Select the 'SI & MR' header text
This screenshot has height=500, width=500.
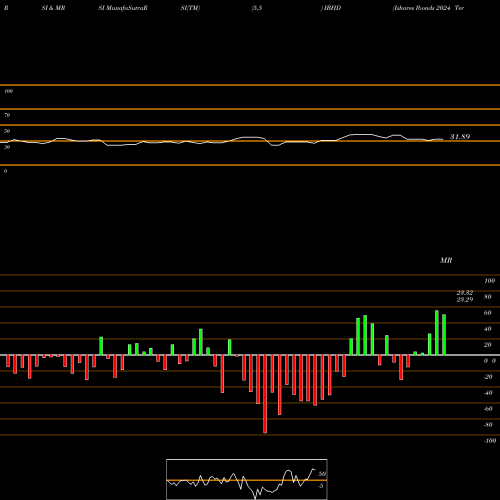53,8
